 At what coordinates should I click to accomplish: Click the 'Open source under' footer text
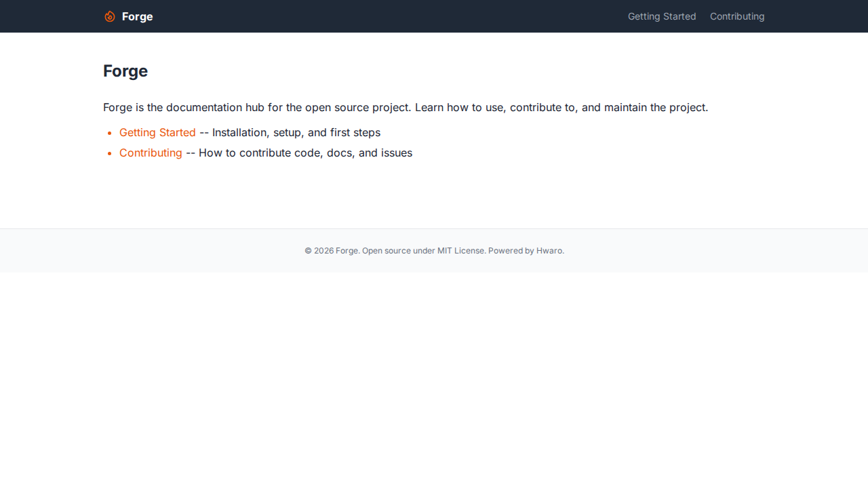point(398,251)
